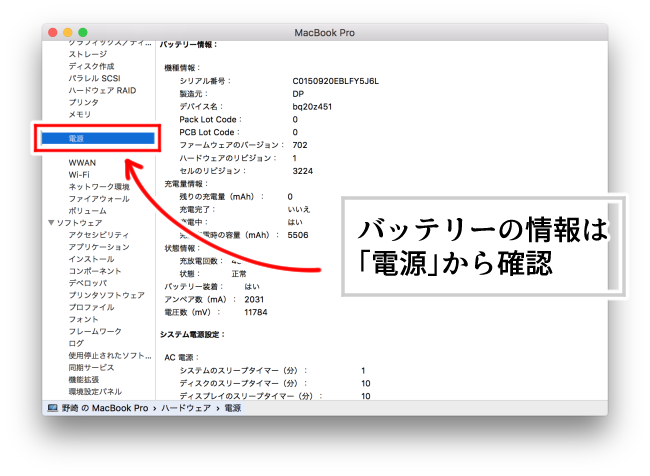Screen dimensions: 650x476
Task: Select フレームワーク in the sidebar
Action: coord(95,331)
